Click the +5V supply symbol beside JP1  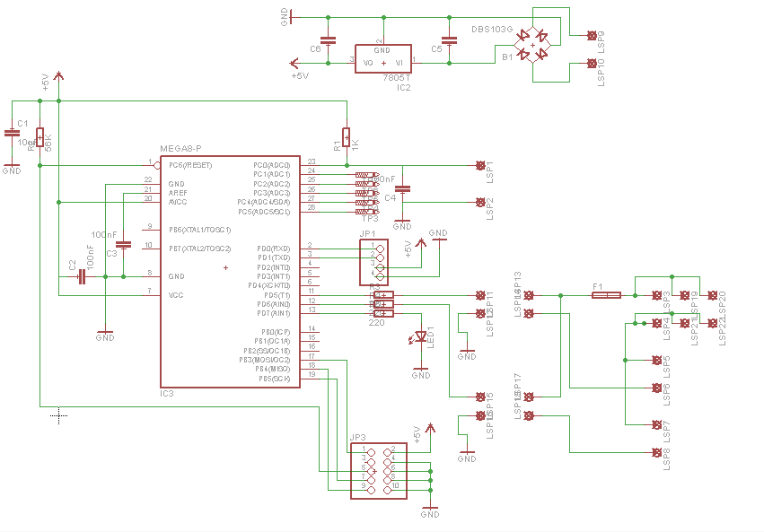[x=420, y=243]
